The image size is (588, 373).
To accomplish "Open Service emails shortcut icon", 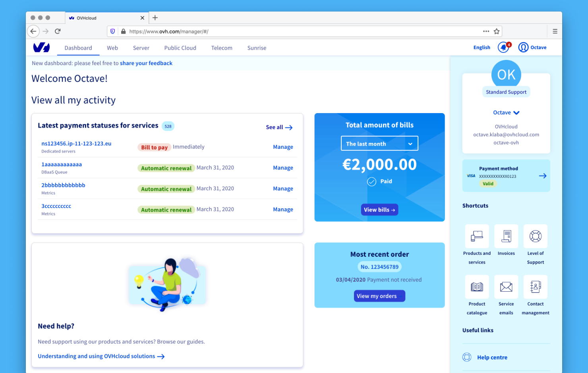I will click(506, 286).
